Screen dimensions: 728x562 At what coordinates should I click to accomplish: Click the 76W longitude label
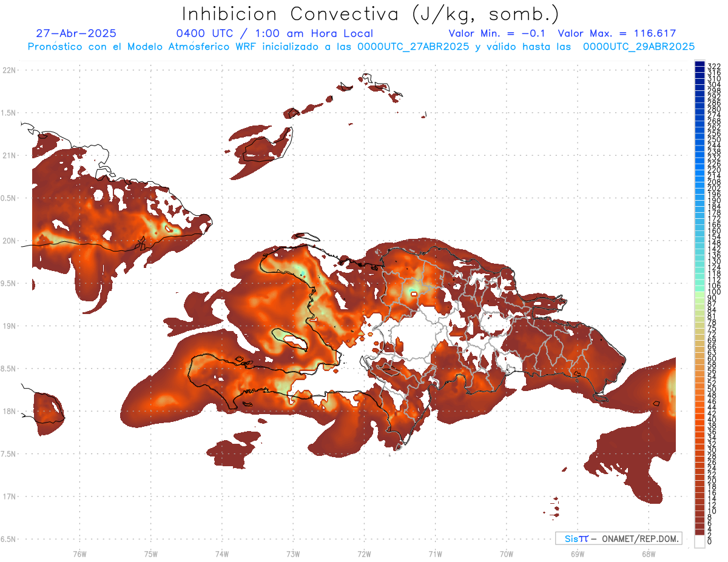point(79,554)
